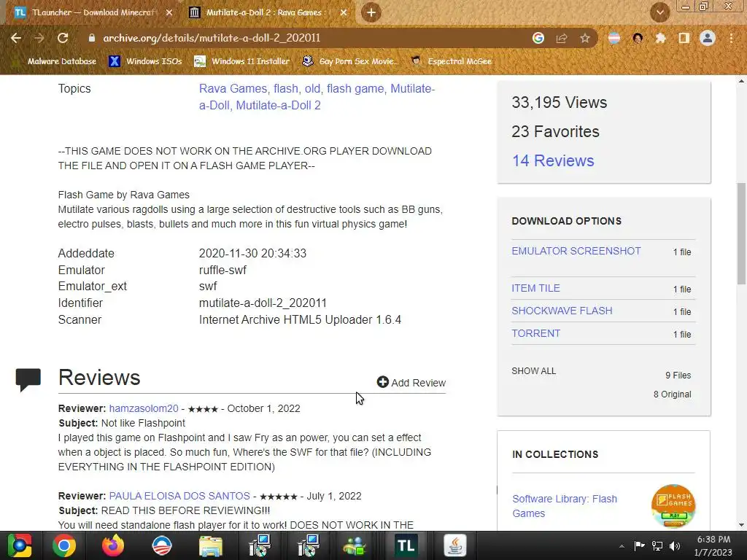Click the scrollbar up arrow

pyautogui.click(x=741, y=81)
